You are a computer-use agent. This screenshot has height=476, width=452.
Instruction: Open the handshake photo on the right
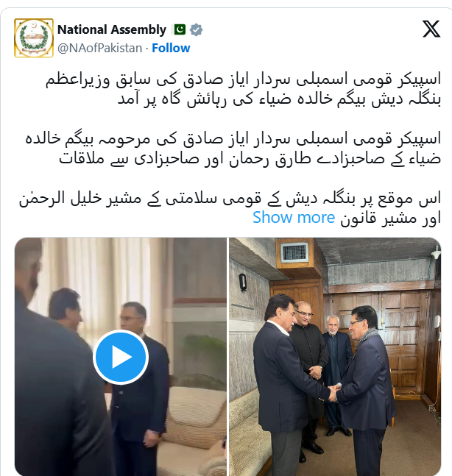335,357
